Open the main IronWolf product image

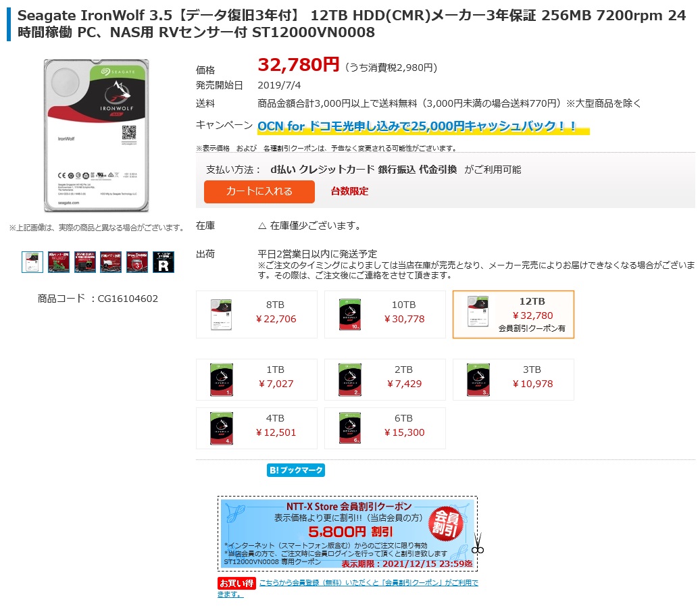(x=97, y=135)
